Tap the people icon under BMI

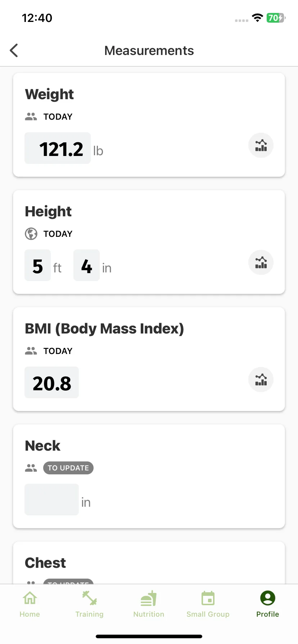(31, 351)
